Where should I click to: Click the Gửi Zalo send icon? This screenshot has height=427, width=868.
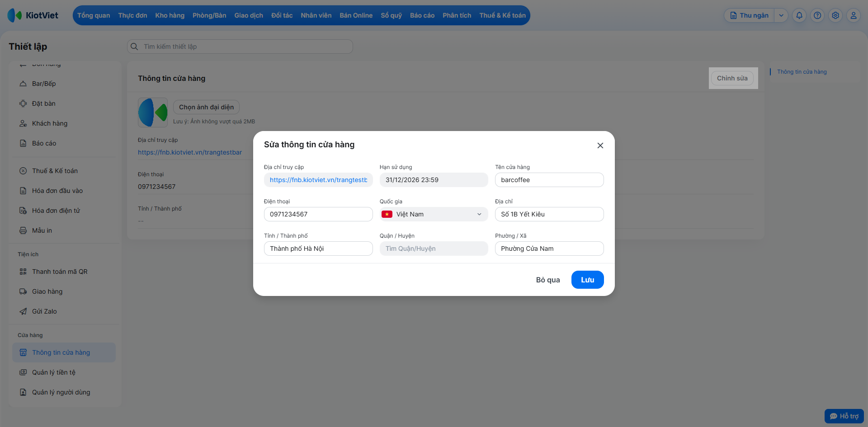23,311
